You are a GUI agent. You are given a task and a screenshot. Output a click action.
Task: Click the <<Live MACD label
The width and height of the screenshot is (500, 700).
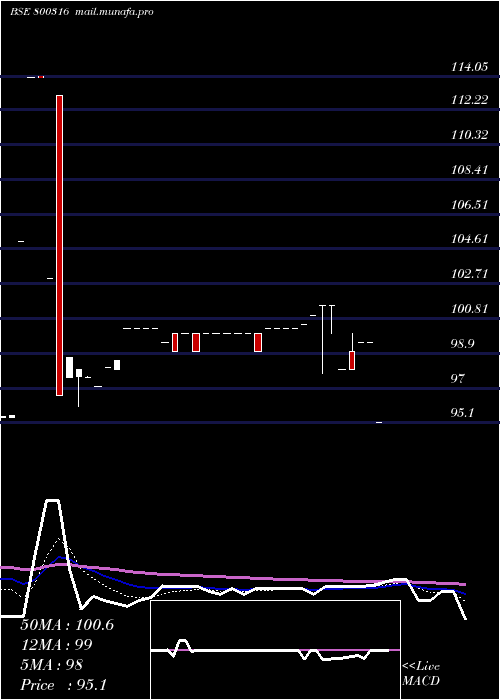click(x=421, y=673)
